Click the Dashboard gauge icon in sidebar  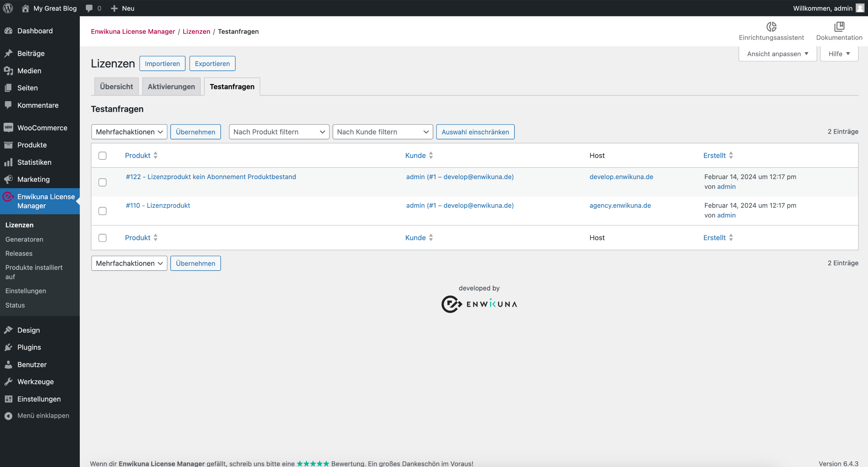pyautogui.click(x=8, y=31)
